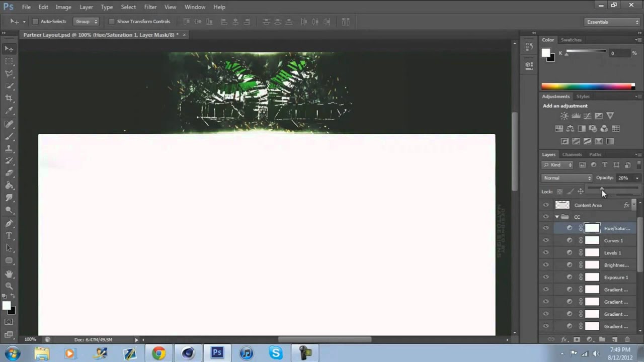Select the Curves 1 layer name
The height and width of the screenshot is (362, 644).
click(613, 240)
